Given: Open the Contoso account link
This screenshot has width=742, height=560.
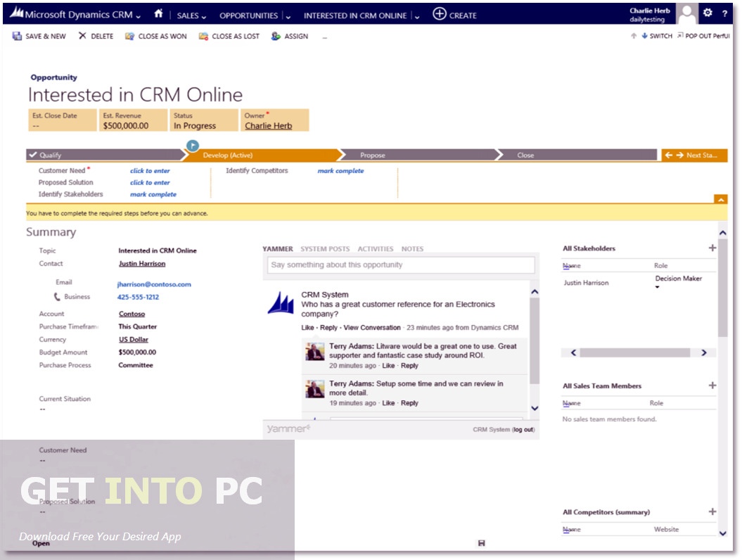Looking at the screenshot, I should click(132, 314).
